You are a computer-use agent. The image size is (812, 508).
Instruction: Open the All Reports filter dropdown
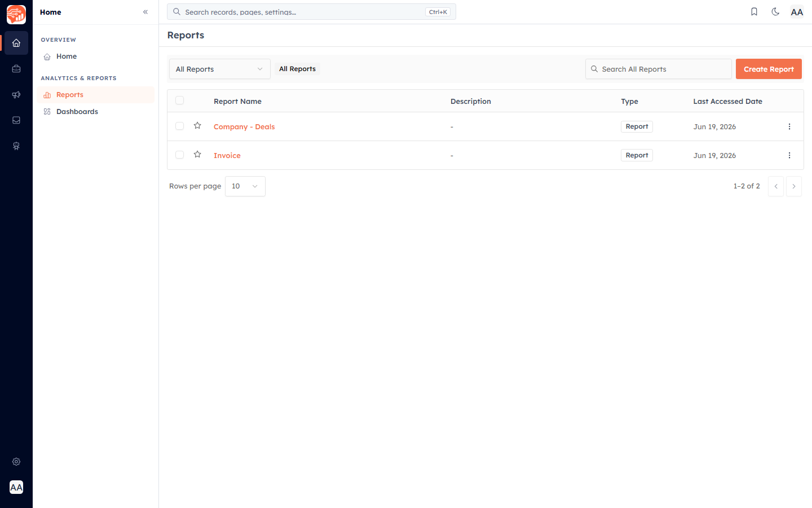click(220, 69)
